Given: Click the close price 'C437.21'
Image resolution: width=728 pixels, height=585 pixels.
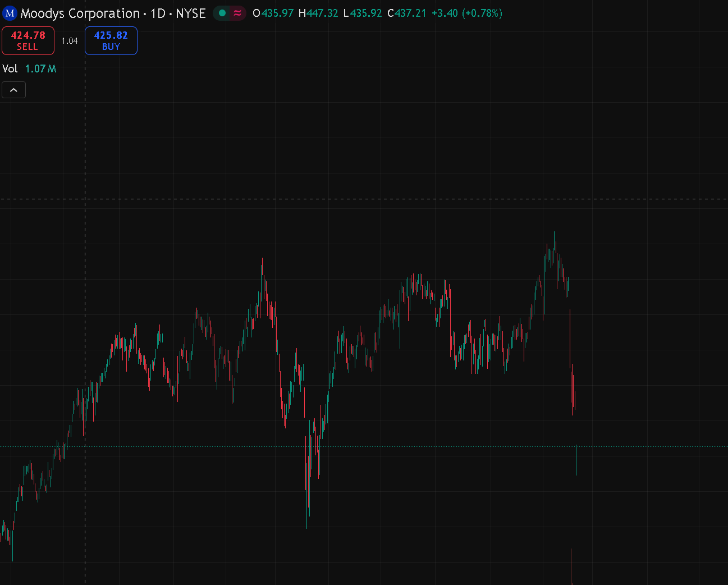Looking at the screenshot, I should click(x=407, y=13).
